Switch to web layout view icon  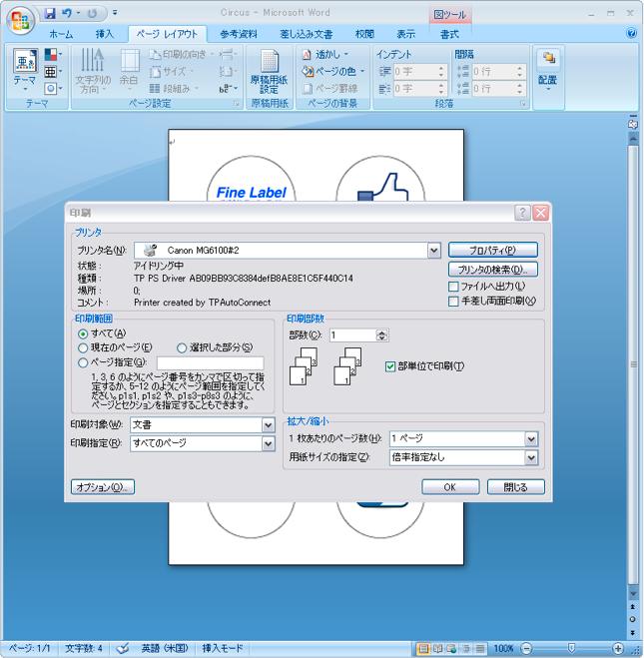(451, 649)
